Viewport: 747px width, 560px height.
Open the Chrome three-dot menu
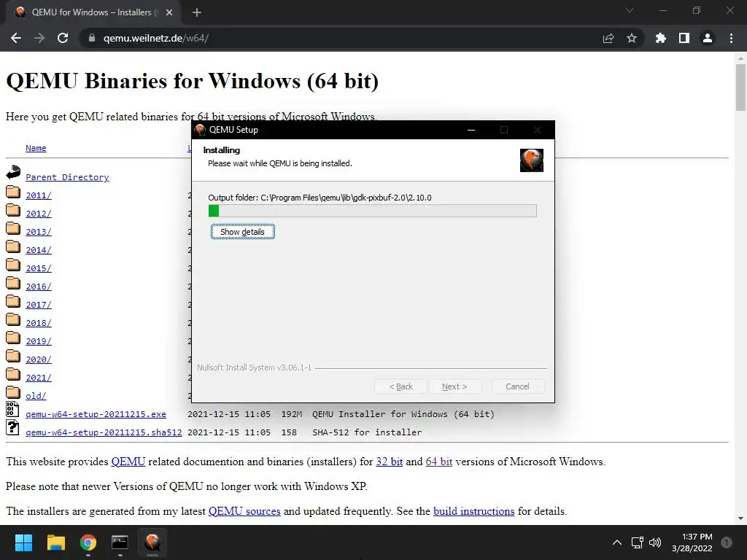coord(731,38)
